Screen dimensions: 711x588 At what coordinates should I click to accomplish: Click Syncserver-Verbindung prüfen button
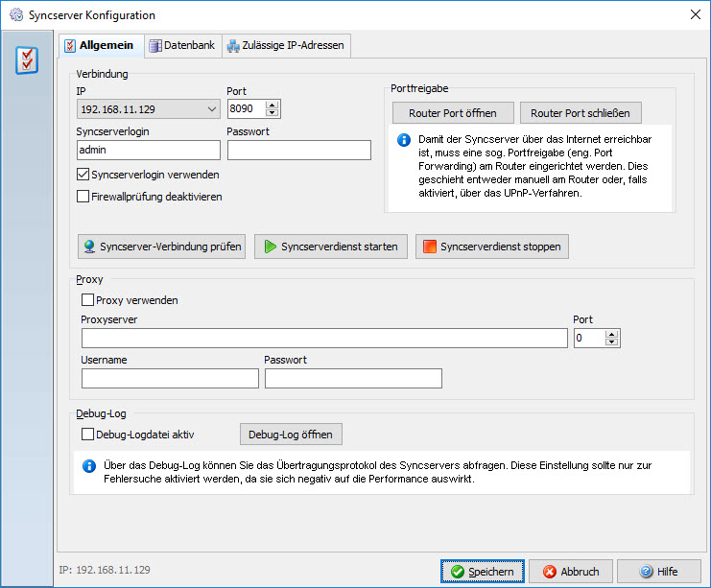(x=161, y=247)
